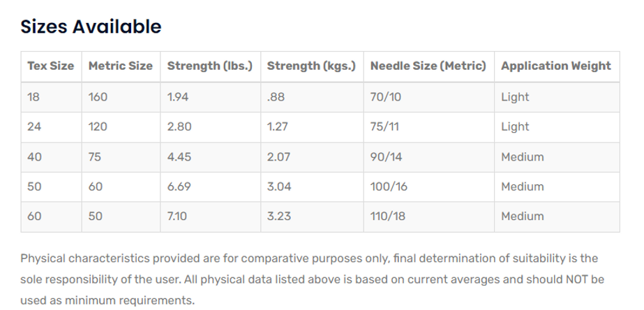Select the 90/14 needle size cell

click(x=386, y=157)
